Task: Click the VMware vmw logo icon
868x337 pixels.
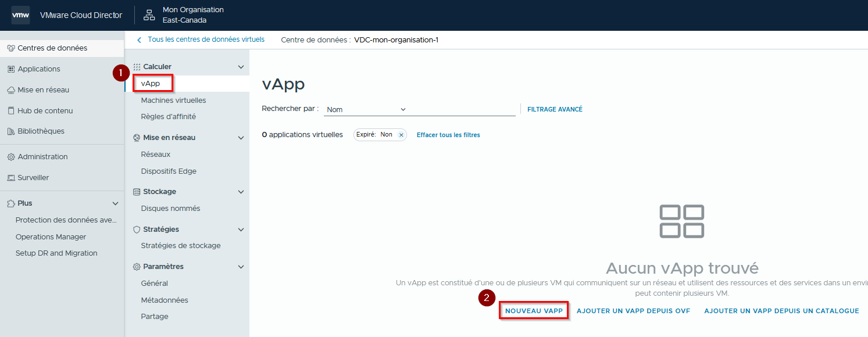Action: click(x=20, y=15)
